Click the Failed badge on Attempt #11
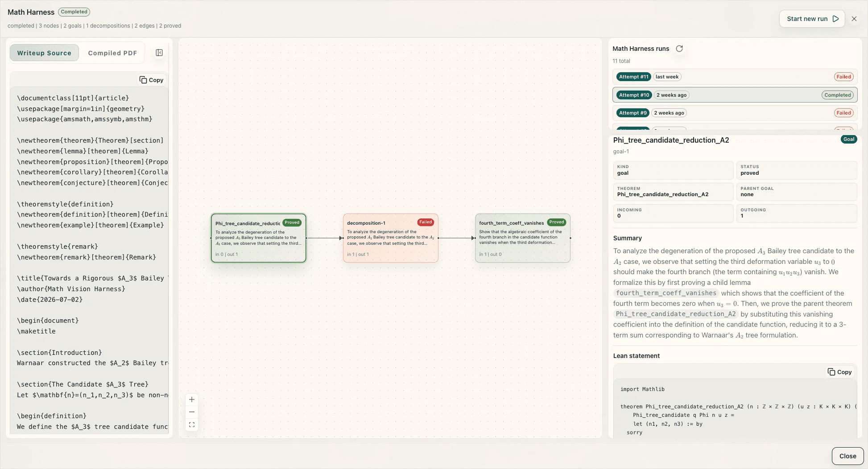This screenshot has width=868, height=469. coord(843,77)
